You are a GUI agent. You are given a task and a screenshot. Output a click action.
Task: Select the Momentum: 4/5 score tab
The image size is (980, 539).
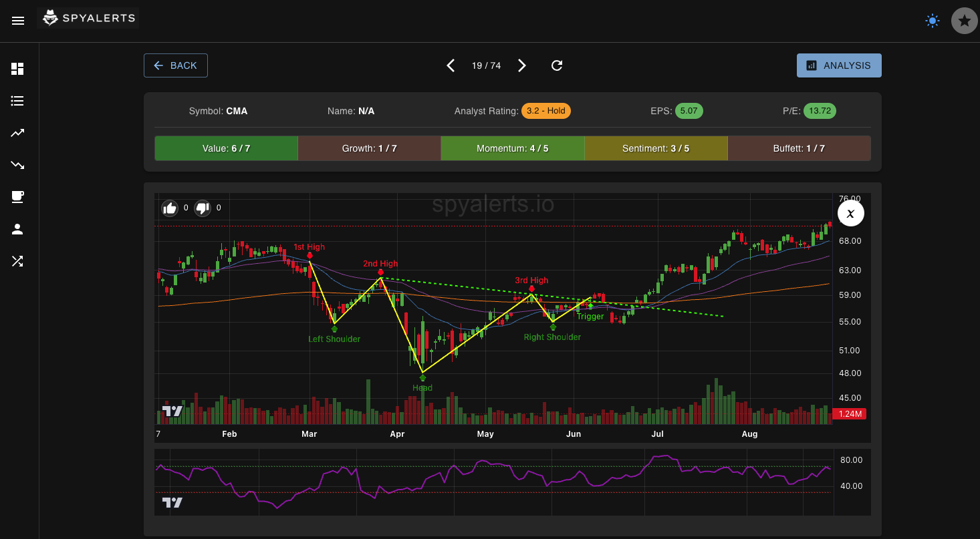(x=513, y=148)
